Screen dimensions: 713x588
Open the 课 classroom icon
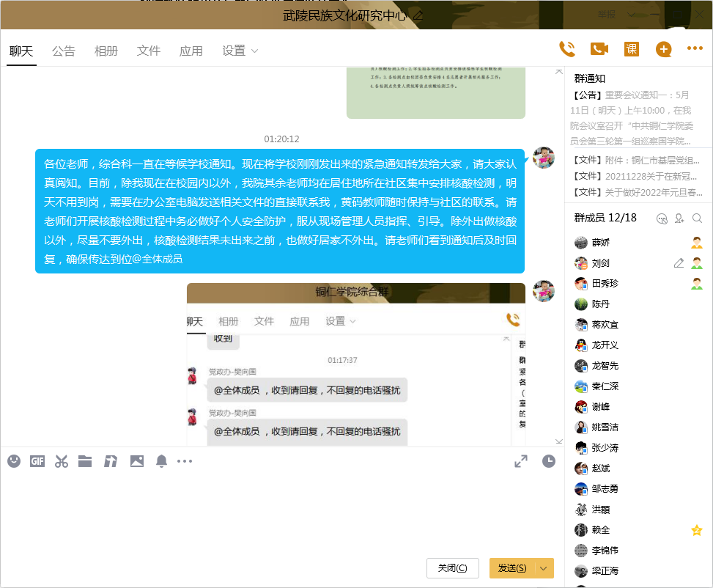(x=631, y=49)
